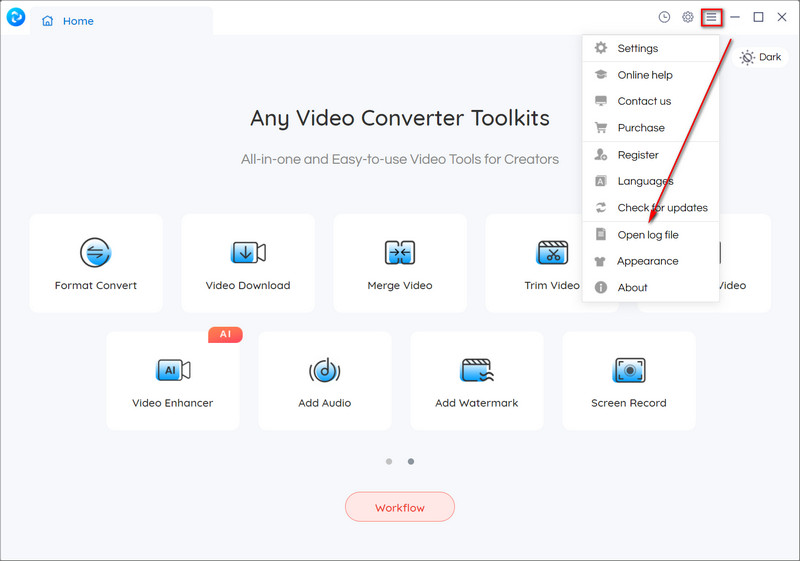The width and height of the screenshot is (800, 561).
Task: Open Languages menu entry
Action: point(651,181)
